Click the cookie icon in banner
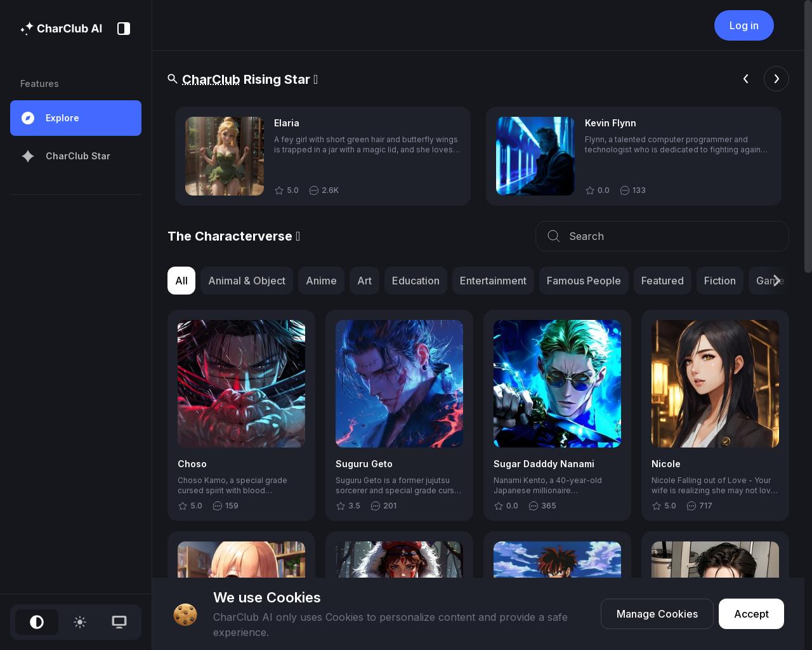Screen dimensions: 812x650 pyautogui.click(x=185, y=614)
